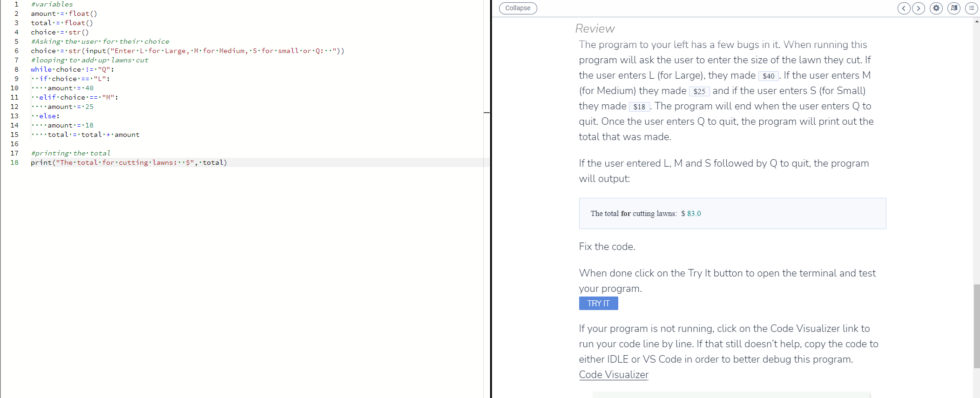Screen dimensions: 980x398
Task: Click line number 18 in the gutter
Action: (x=14, y=162)
